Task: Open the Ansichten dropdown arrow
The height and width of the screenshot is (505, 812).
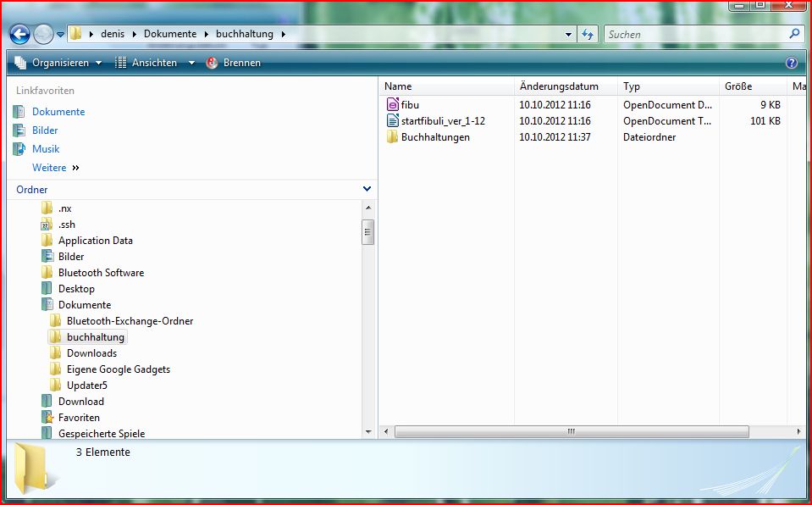Action: [x=191, y=63]
